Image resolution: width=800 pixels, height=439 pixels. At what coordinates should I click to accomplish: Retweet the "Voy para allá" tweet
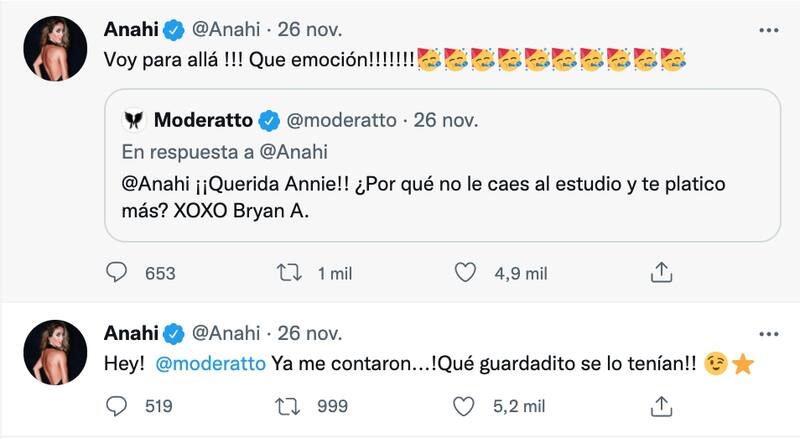coord(289,273)
